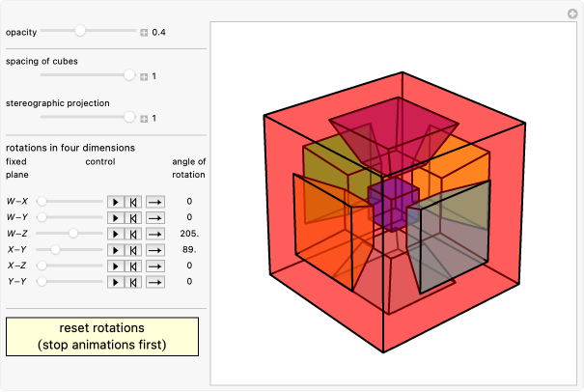Click the 'angle of rotation' column header

(188, 168)
